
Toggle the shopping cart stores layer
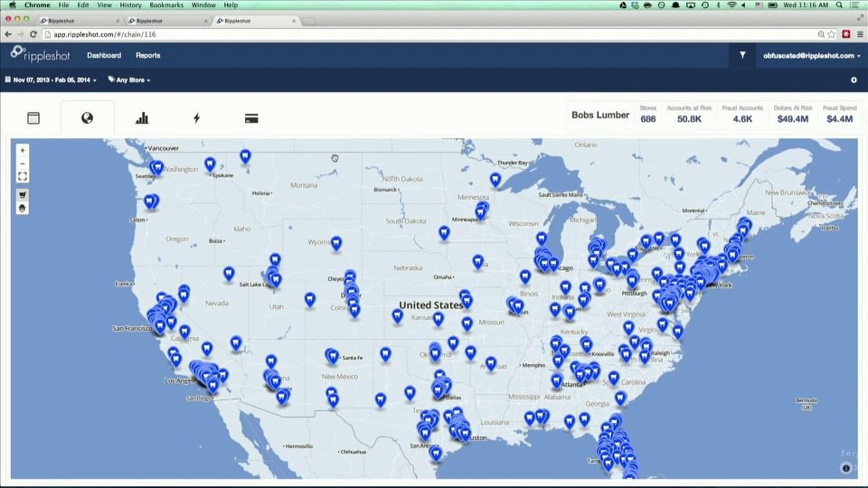[x=22, y=195]
